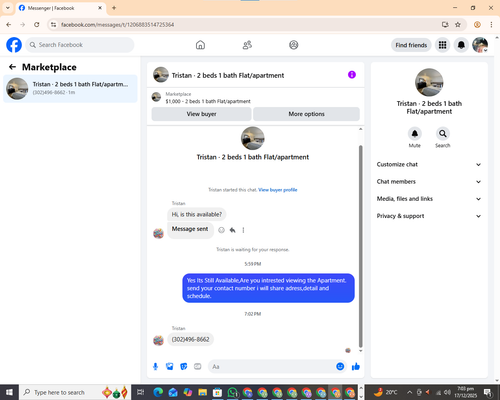The image size is (500, 400).
Task: Click the '(302)496-8662' message bubble
Action: coord(190,339)
